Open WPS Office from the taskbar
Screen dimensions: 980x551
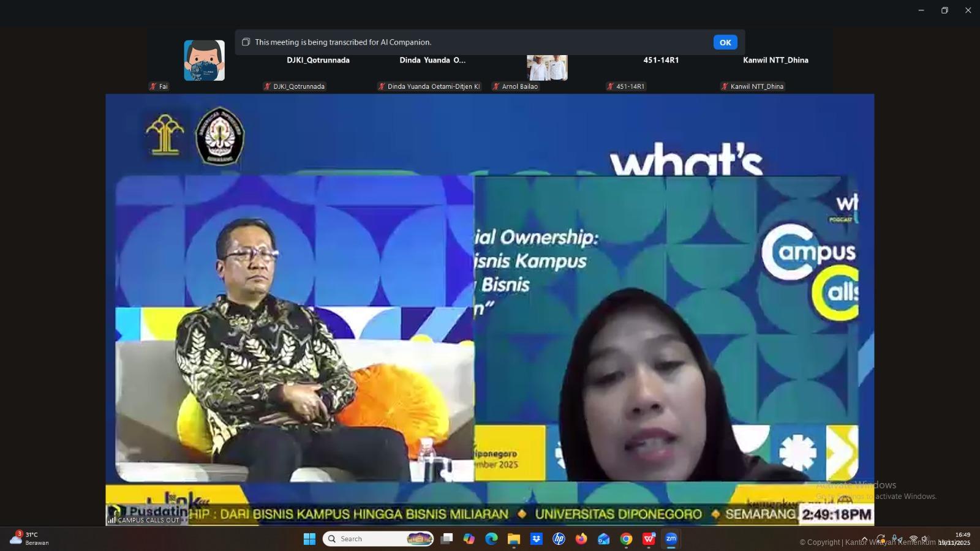tap(649, 539)
